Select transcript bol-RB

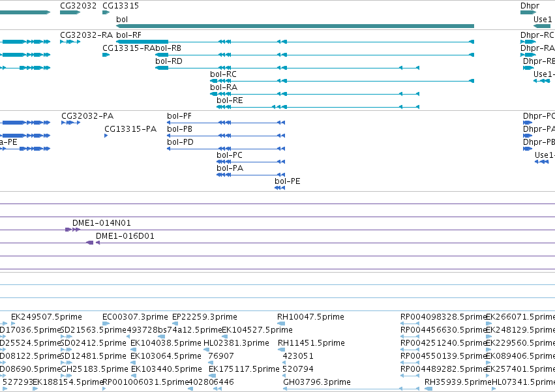[314, 55]
